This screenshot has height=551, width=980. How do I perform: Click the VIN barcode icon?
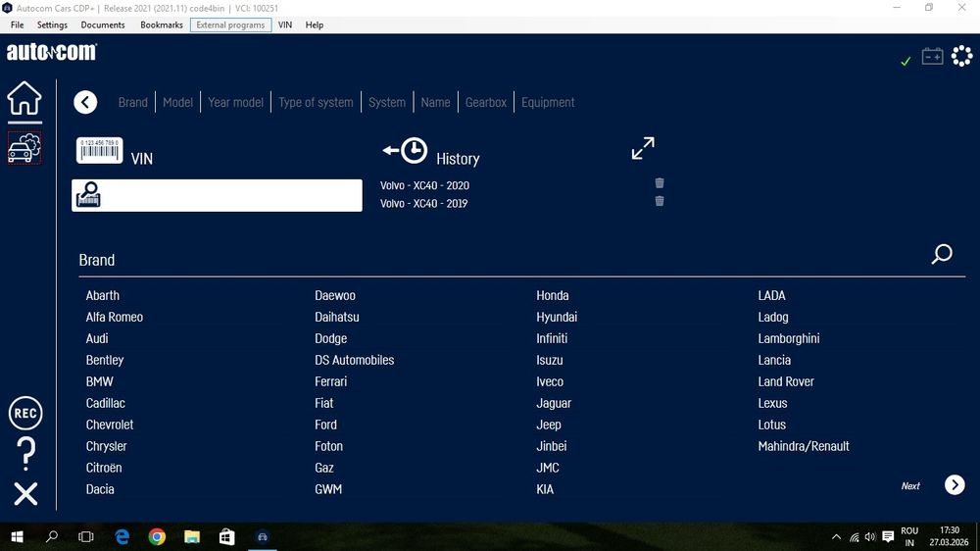99,151
